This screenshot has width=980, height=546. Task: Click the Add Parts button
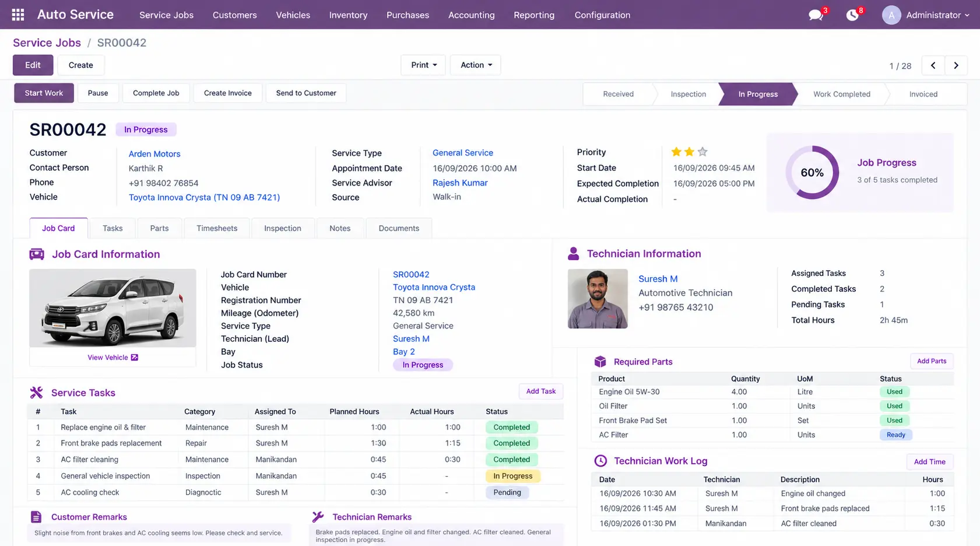coord(931,361)
